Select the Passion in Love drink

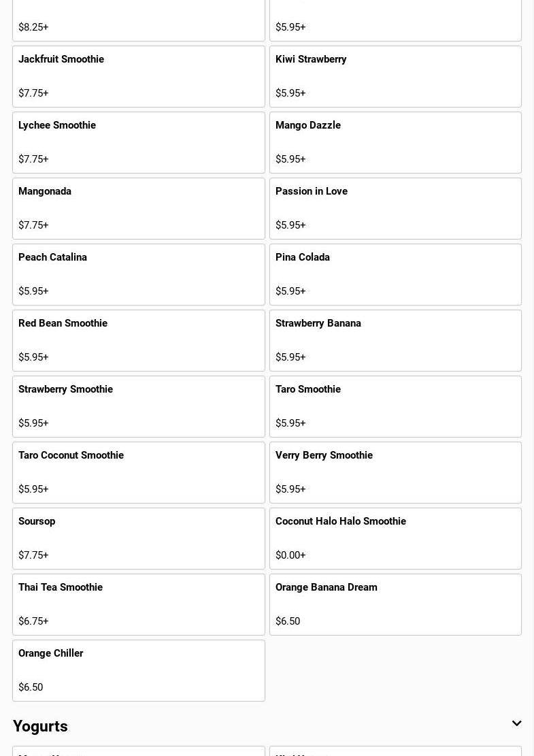(x=395, y=208)
